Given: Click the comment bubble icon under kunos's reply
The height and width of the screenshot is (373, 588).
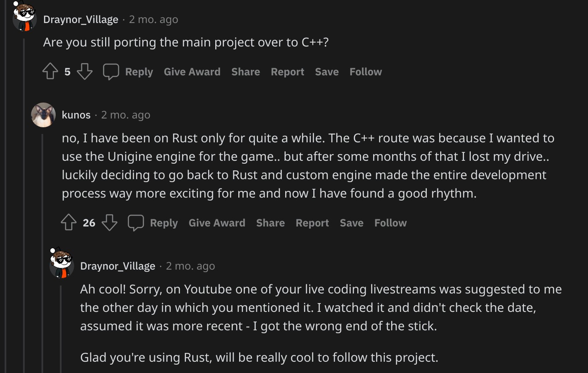Looking at the screenshot, I should click(136, 223).
